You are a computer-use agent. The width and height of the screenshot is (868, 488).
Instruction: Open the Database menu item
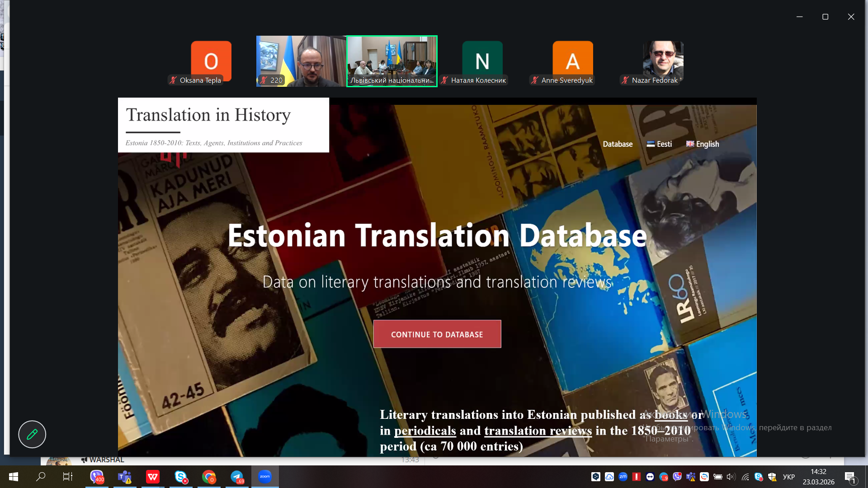pyautogui.click(x=618, y=144)
